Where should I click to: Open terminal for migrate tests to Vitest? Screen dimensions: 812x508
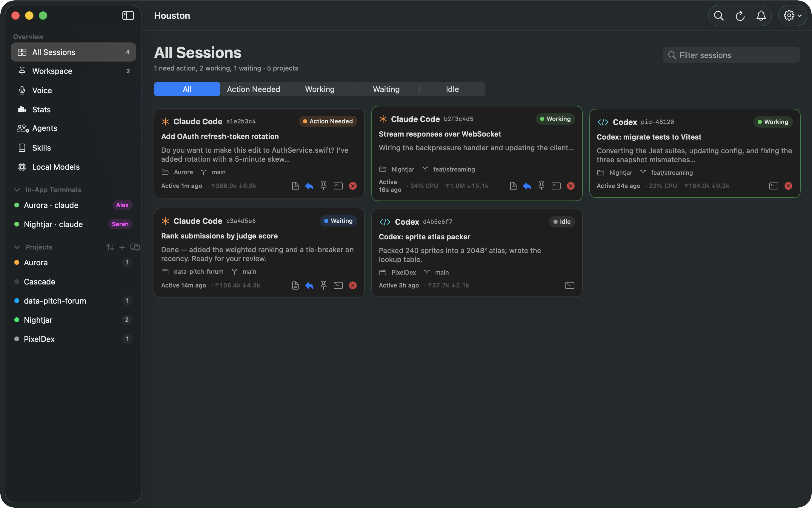coord(774,186)
